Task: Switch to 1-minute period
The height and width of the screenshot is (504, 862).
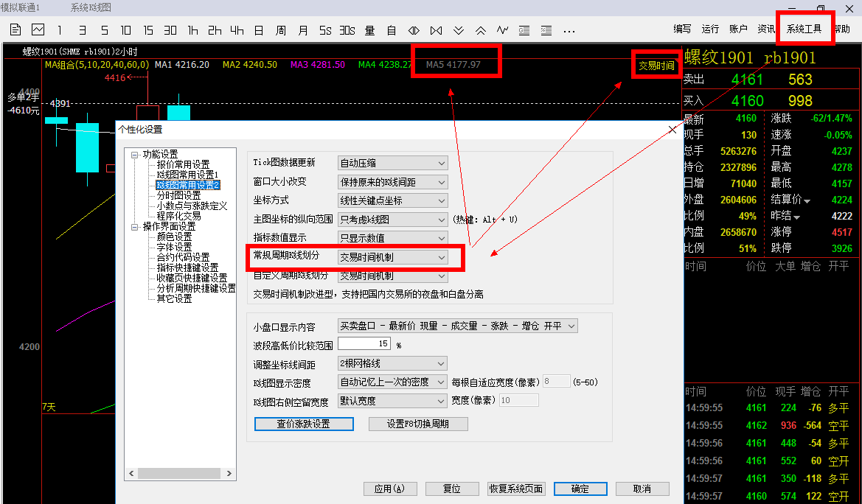Action: tap(60, 30)
